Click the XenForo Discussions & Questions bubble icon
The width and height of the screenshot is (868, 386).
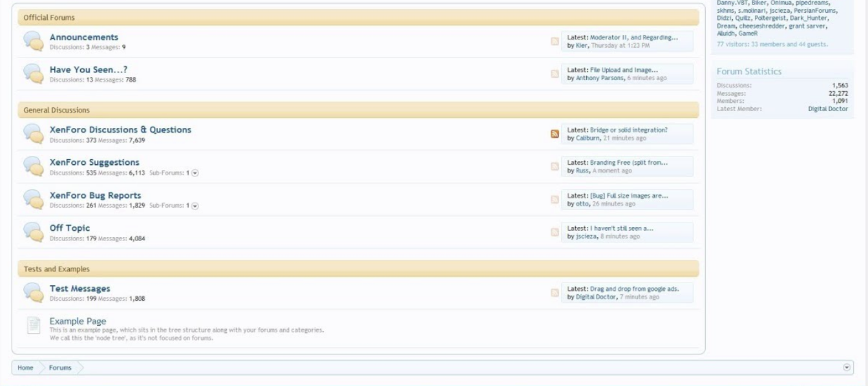[34, 134]
